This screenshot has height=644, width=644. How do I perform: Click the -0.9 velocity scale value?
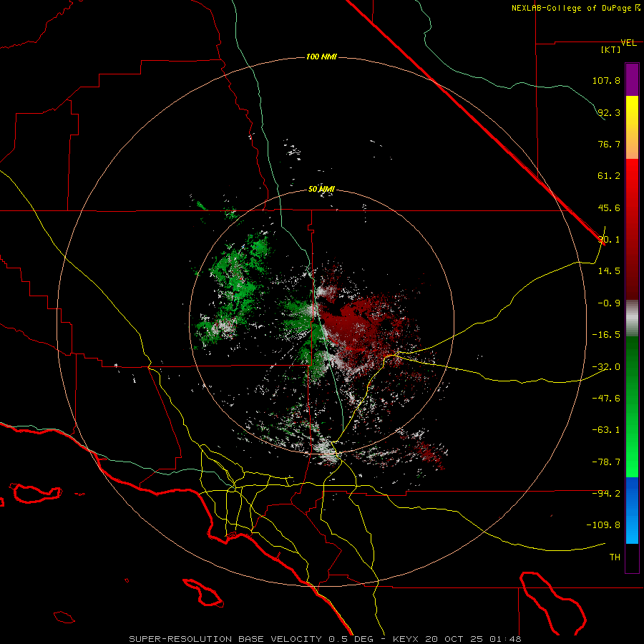(x=609, y=303)
